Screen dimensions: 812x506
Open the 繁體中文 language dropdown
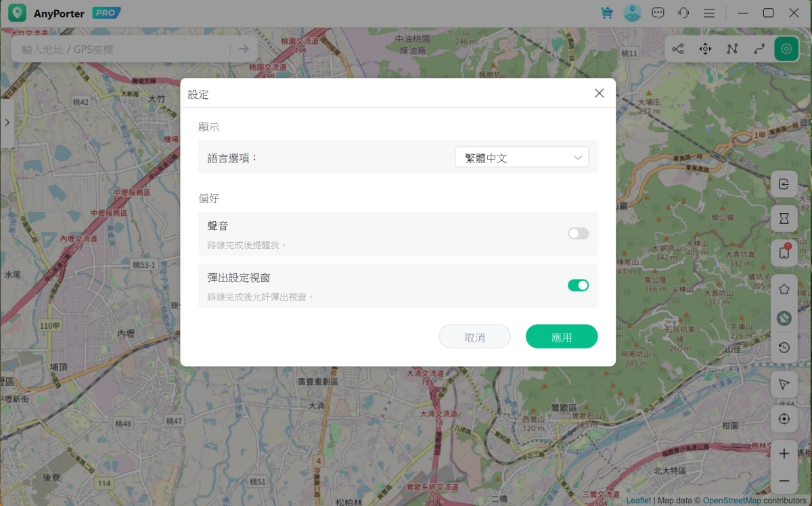click(x=522, y=158)
